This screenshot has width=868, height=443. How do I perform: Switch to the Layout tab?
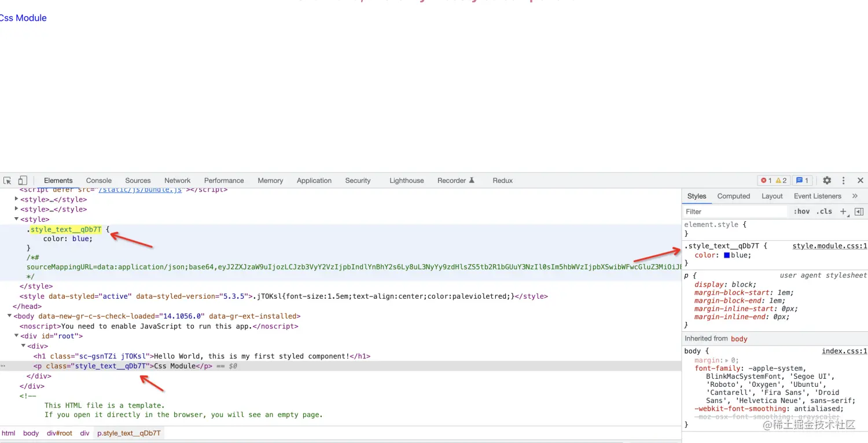772,196
